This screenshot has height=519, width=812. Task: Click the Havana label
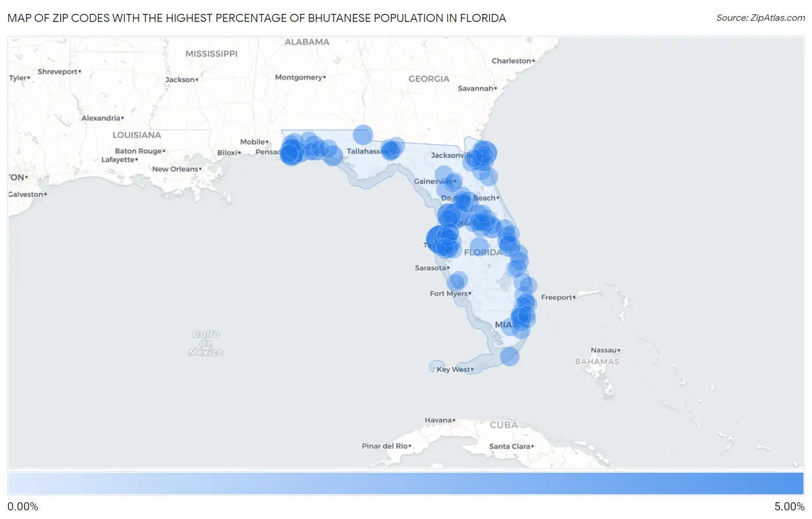[x=439, y=420]
